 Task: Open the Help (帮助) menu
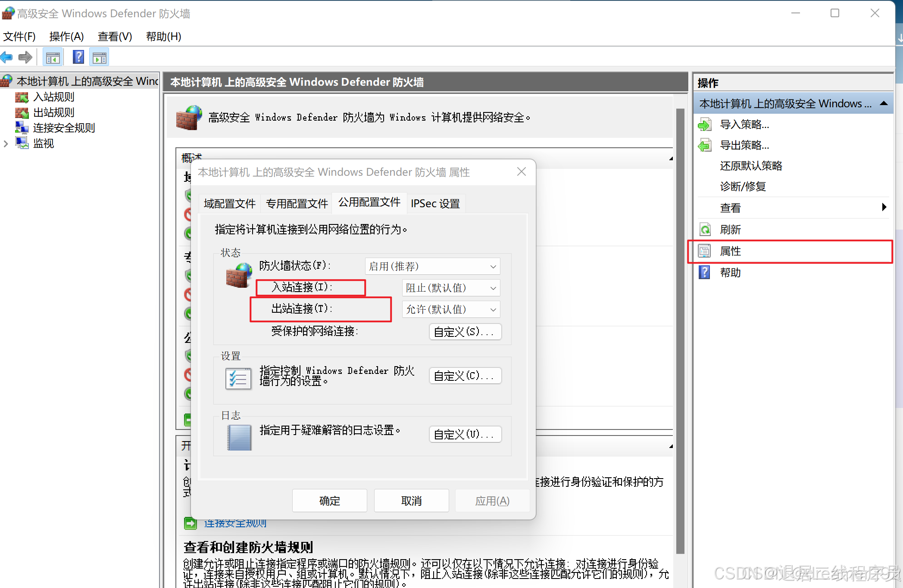click(163, 37)
